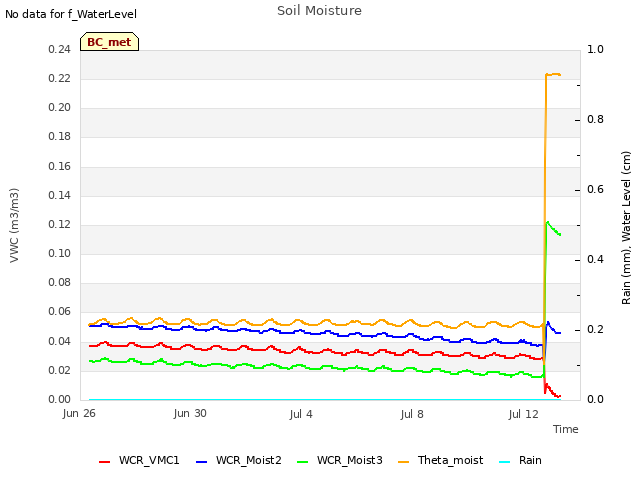Click the Jul 12 date tick label
Image resolution: width=640 pixels, height=480 pixels.
tap(524, 414)
